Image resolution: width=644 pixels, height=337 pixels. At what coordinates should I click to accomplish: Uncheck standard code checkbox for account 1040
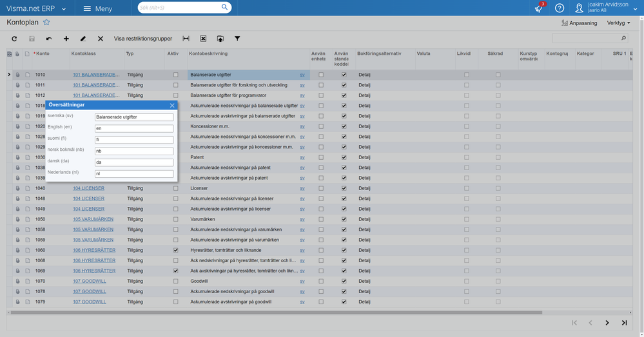[x=344, y=188]
